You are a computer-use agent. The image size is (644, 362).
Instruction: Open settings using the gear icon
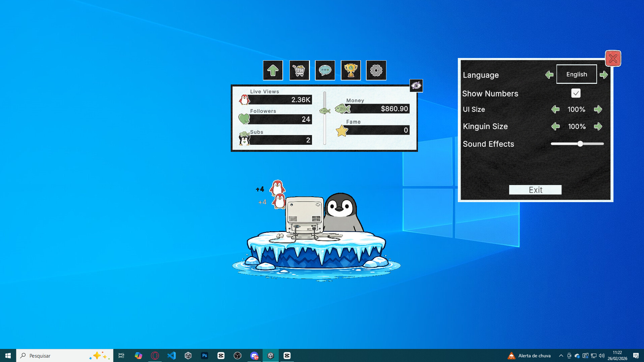point(376,70)
